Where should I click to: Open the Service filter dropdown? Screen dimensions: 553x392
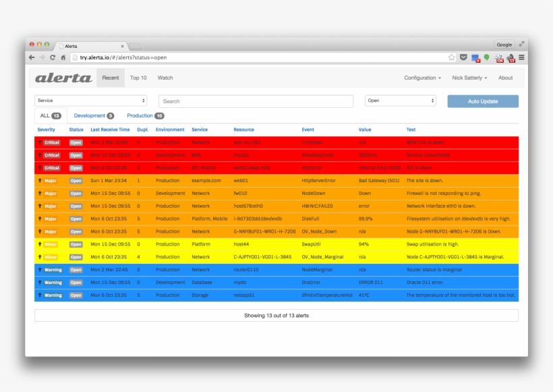point(91,100)
